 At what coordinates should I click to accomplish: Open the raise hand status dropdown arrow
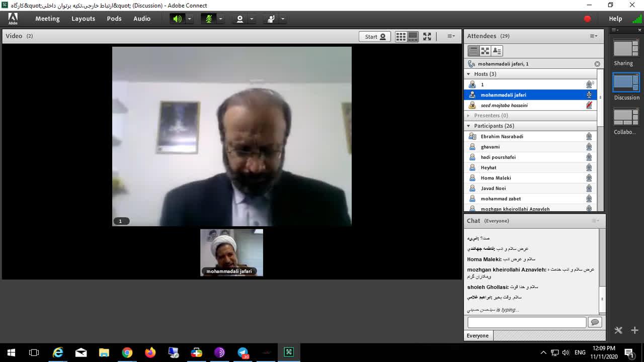[x=283, y=19]
